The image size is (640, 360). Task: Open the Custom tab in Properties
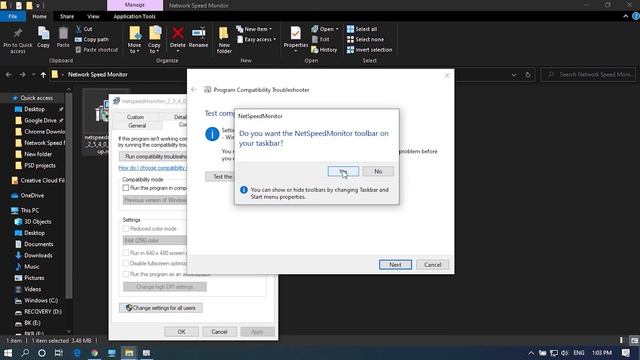click(x=135, y=117)
